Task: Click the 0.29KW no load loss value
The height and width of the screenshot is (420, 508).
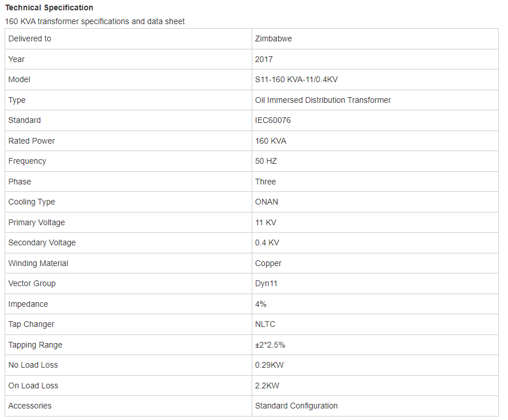Action: tap(269, 365)
